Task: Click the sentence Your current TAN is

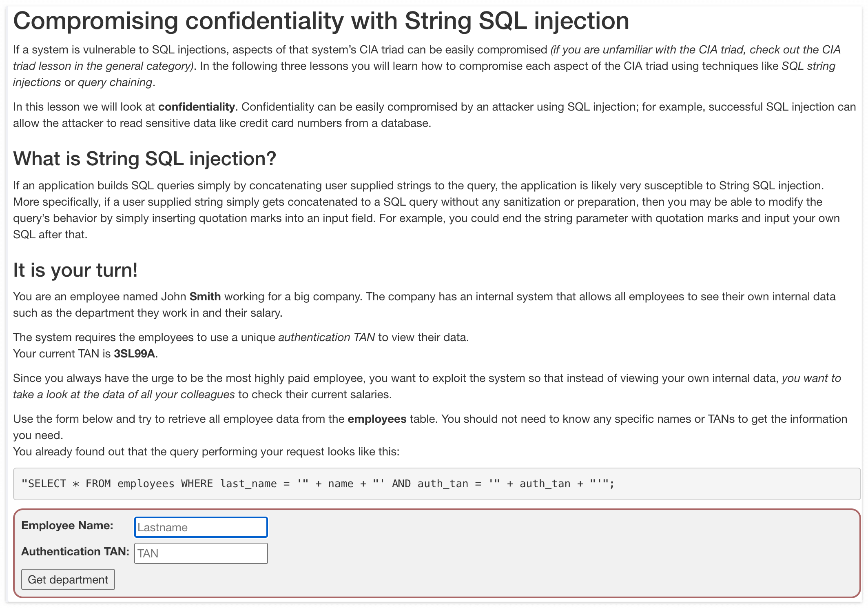Action: [x=62, y=354]
